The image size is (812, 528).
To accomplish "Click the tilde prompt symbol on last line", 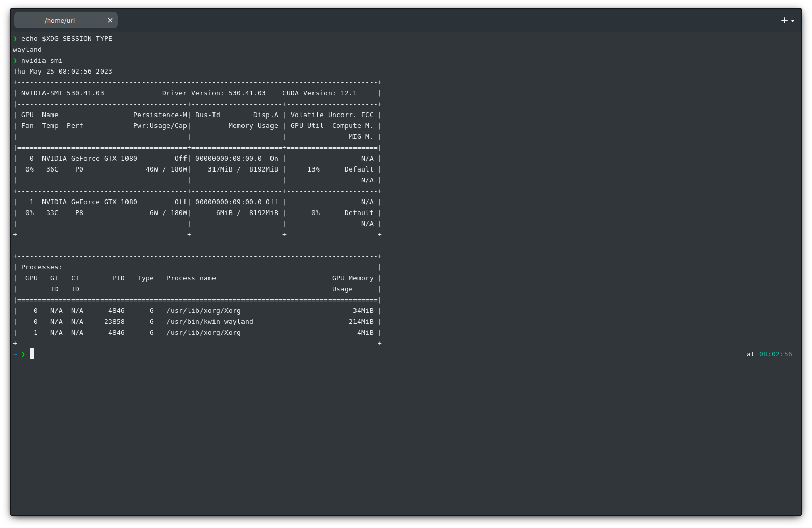I will 15,354.
